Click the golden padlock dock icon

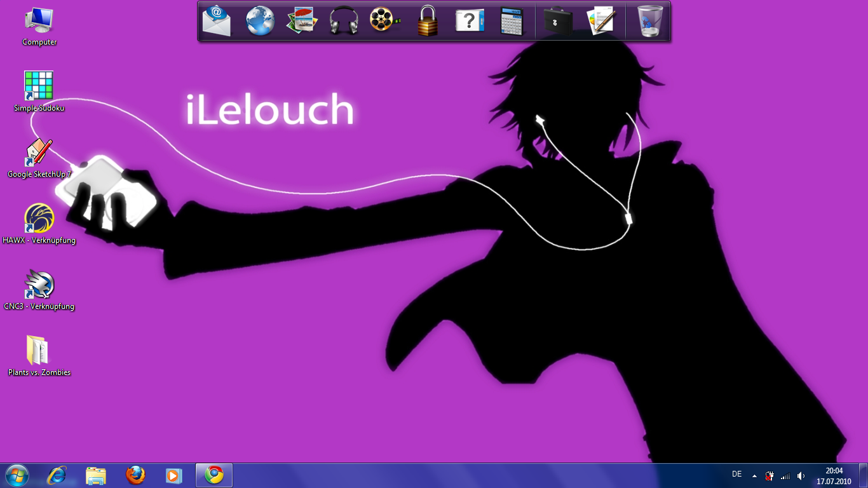point(428,21)
